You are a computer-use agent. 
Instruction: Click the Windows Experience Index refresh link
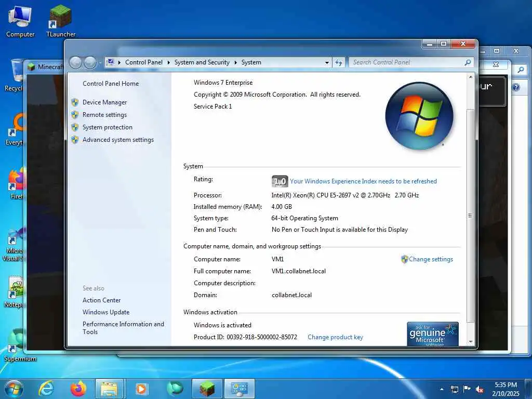(363, 181)
